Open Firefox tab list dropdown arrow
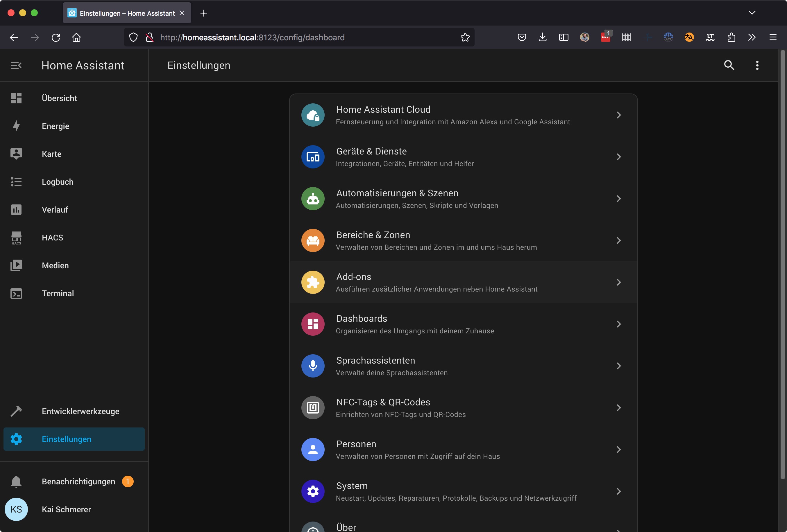 tap(752, 13)
